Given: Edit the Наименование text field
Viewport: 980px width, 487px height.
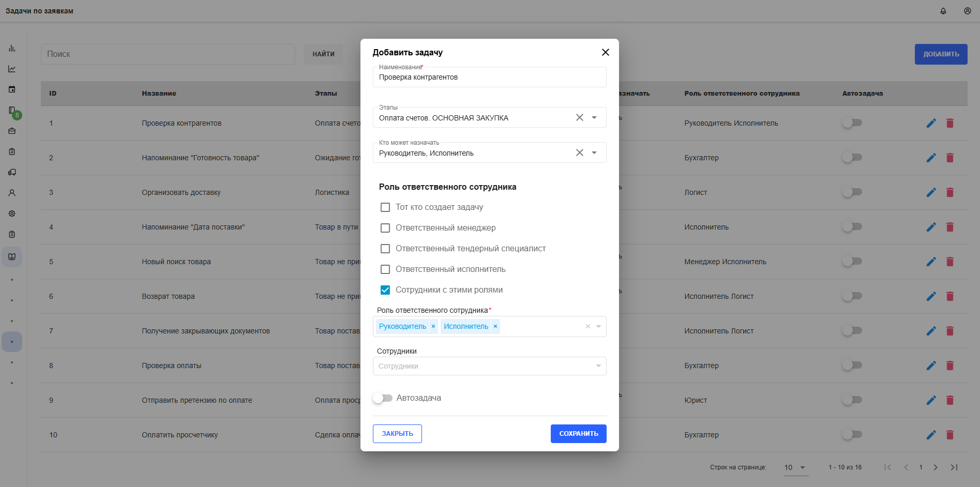Looking at the screenshot, I should [x=489, y=77].
